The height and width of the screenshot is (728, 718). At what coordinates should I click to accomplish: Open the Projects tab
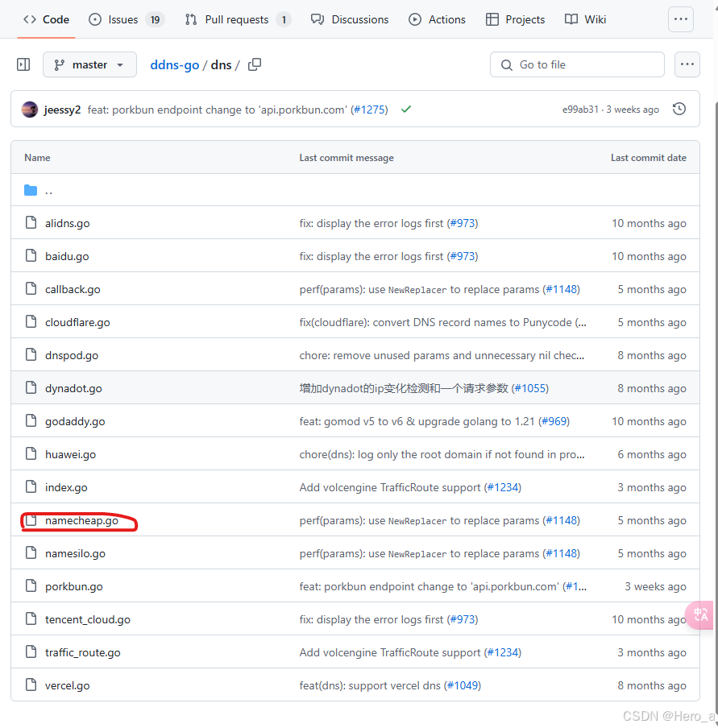(515, 19)
